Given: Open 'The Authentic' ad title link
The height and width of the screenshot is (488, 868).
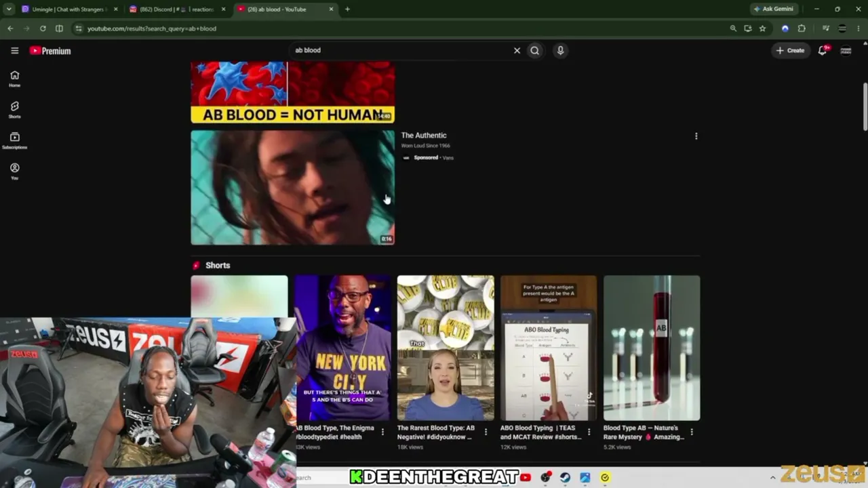Looking at the screenshot, I should click(424, 136).
